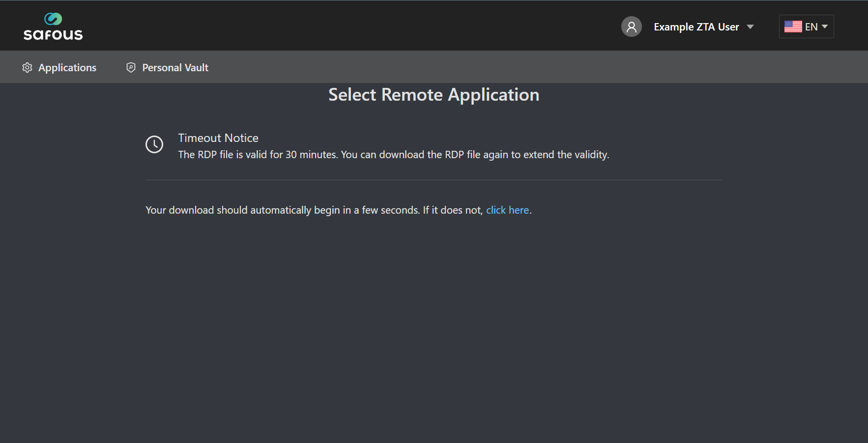Click the Applications text label
The height and width of the screenshot is (443, 868).
(67, 67)
